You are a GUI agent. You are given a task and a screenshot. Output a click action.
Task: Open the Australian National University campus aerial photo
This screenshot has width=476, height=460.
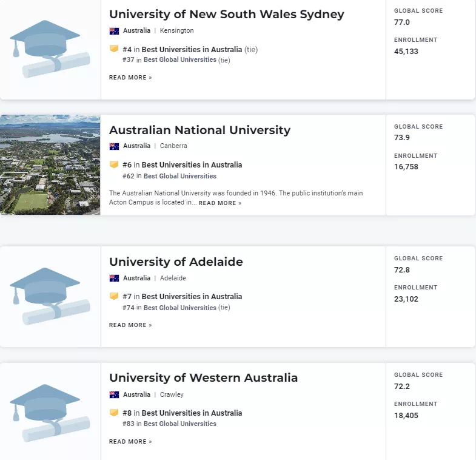coord(50,164)
